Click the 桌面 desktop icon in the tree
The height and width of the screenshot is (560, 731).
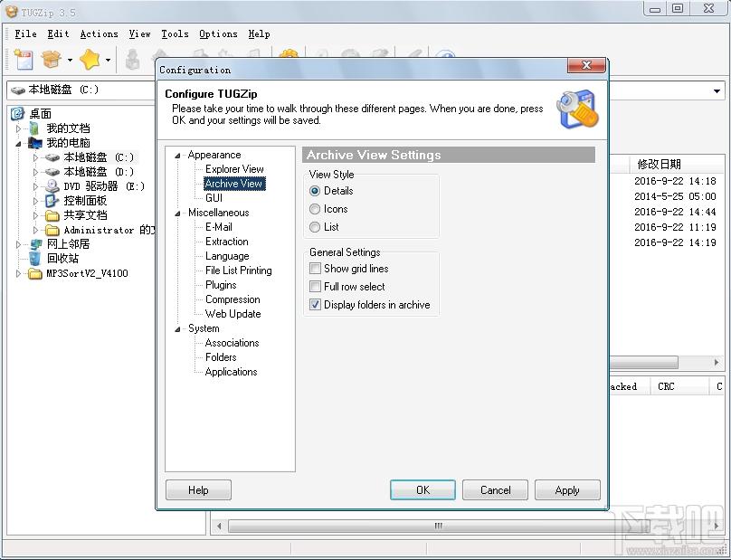point(17,114)
